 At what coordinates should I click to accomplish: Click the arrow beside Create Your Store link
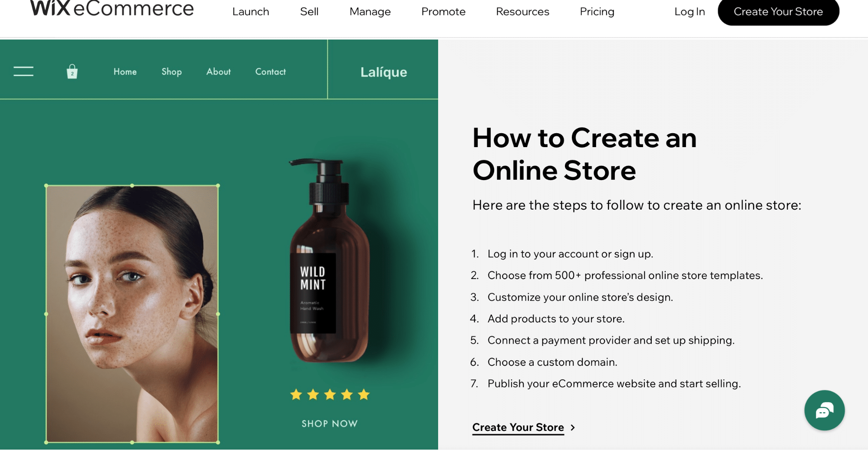(x=573, y=427)
